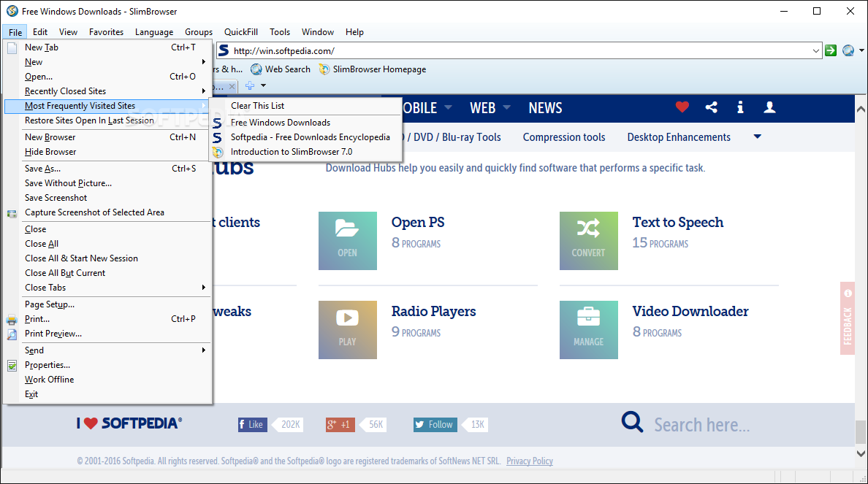This screenshot has width=868, height=484.
Task: Click the FEEDBACK side tab
Action: (848, 318)
